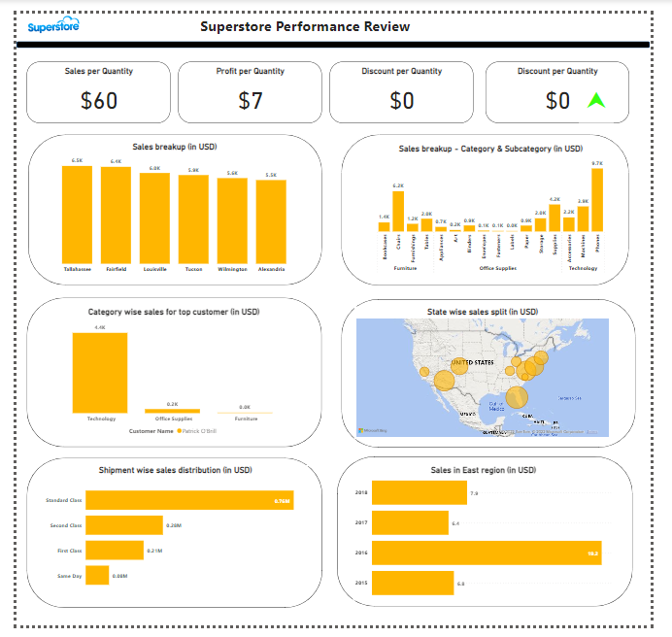This screenshot has height=637, width=672.
Task: Select the Second Class shipment bar
Action: pos(124,525)
